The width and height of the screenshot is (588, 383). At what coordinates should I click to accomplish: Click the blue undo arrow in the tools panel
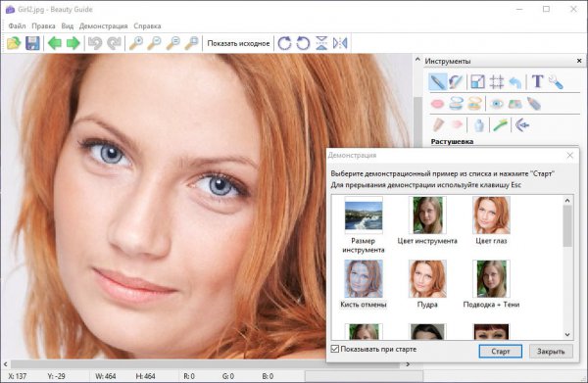tap(515, 81)
